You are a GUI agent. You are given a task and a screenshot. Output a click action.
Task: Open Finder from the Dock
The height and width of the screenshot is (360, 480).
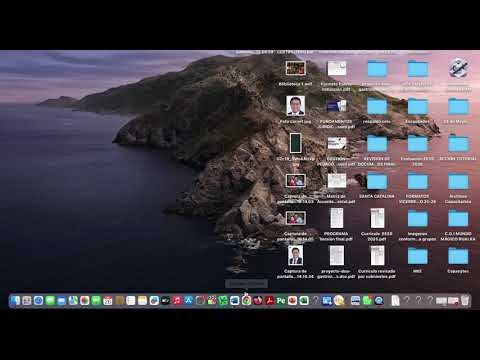15,301
